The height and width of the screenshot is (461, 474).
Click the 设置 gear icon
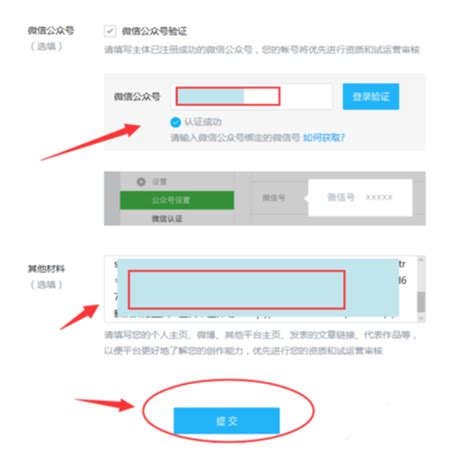pyautogui.click(x=141, y=182)
